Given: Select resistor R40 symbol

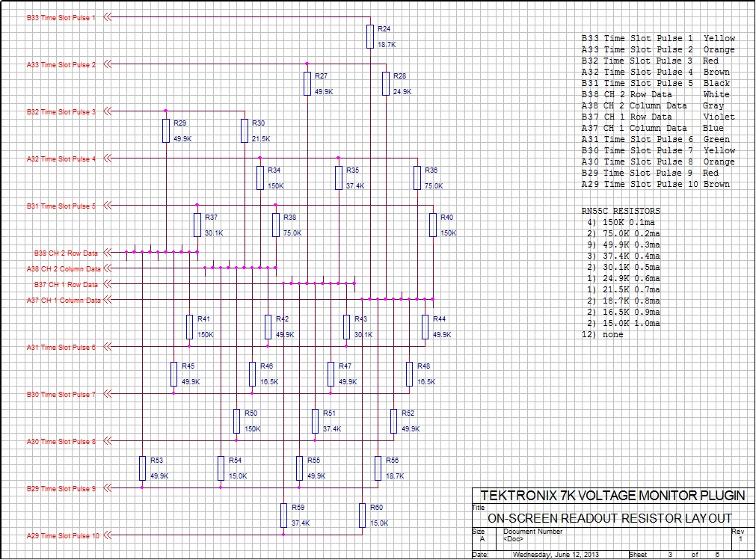Looking at the screenshot, I should pyautogui.click(x=433, y=225).
